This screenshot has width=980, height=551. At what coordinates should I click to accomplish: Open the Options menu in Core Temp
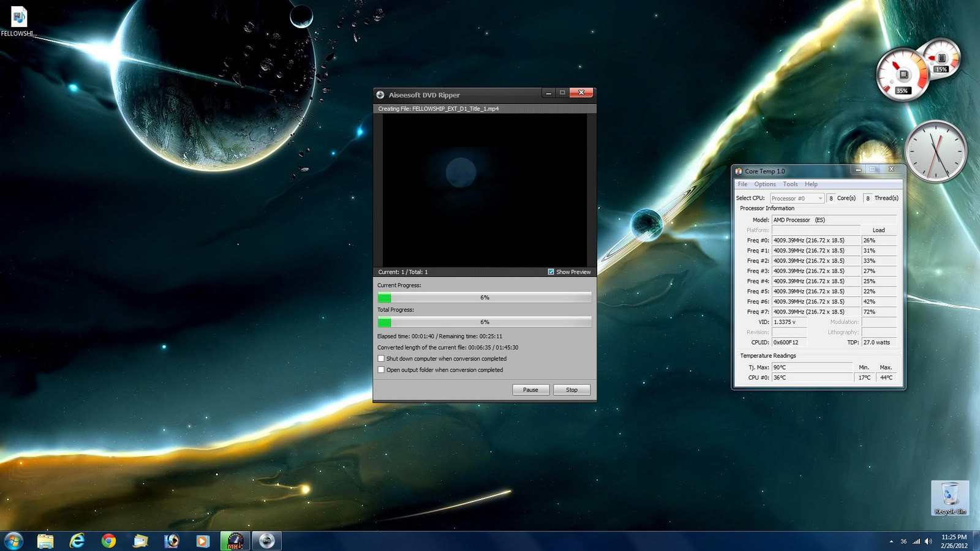pyautogui.click(x=765, y=184)
